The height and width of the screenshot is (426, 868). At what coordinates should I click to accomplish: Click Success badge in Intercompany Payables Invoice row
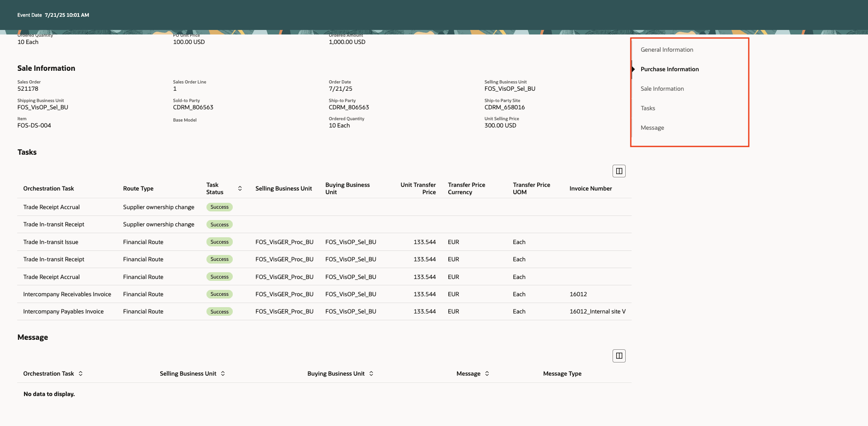(x=220, y=312)
